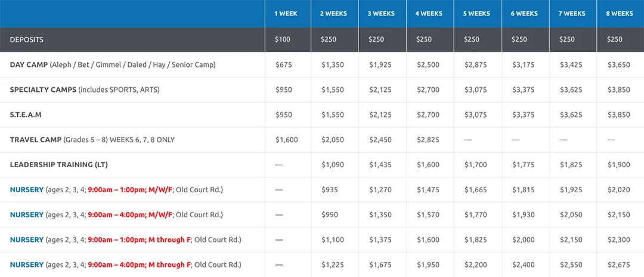This screenshot has height=277, width=644.
Task: Click the DEPOSITS row label
Action: [x=27, y=39]
